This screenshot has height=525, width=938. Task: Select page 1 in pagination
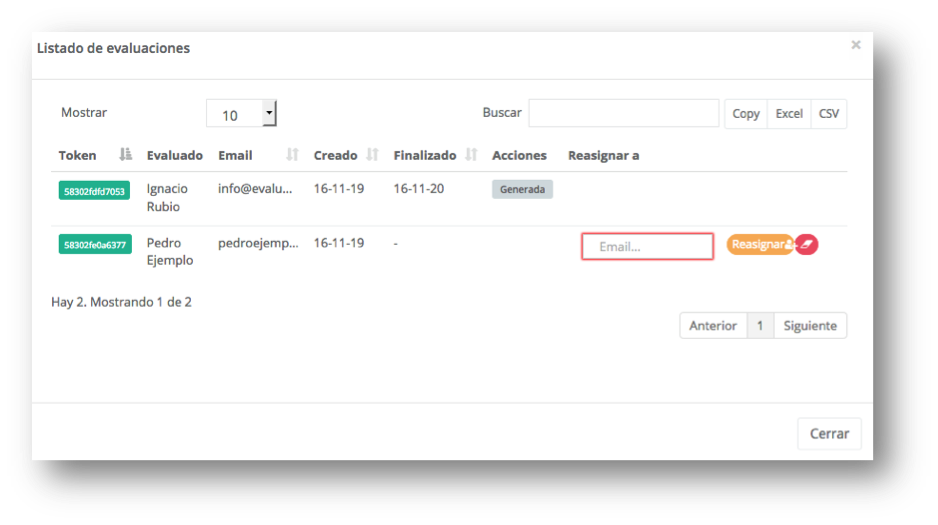click(x=760, y=326)
